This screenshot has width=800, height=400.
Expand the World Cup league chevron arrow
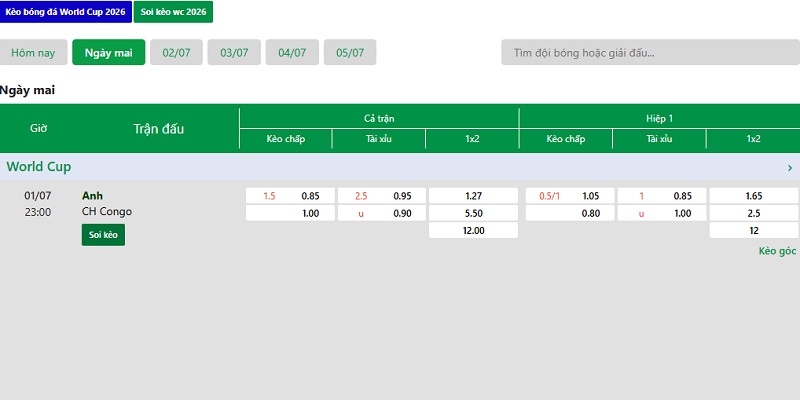pyautogui.click(x=790, y=167)
